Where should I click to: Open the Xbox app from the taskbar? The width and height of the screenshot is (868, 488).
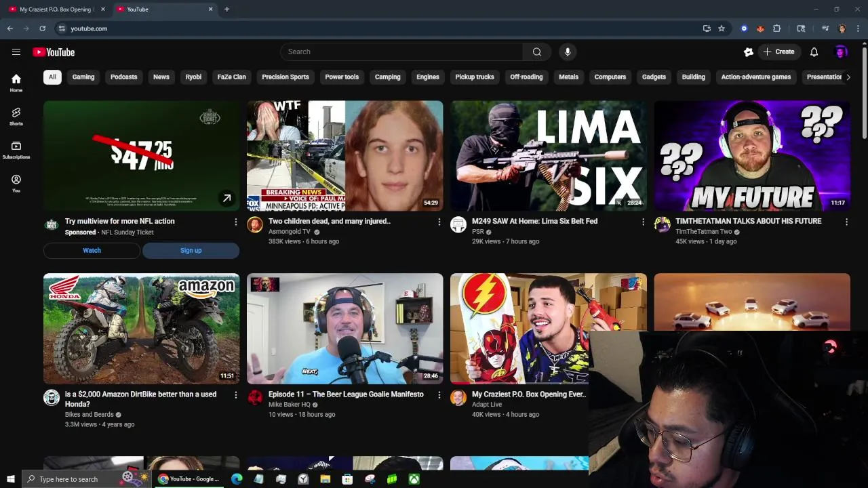click(x=414, y=479)
